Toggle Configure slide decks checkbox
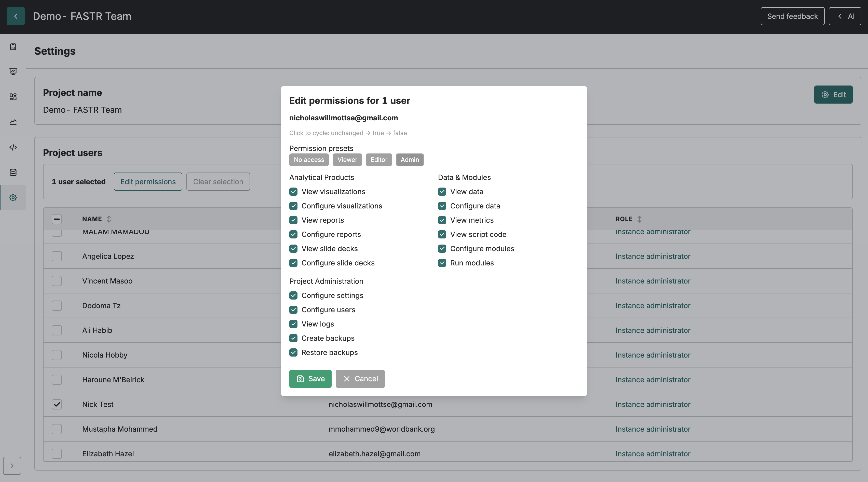The height and width of the screenshot is (482, 868). pos(293,263)
